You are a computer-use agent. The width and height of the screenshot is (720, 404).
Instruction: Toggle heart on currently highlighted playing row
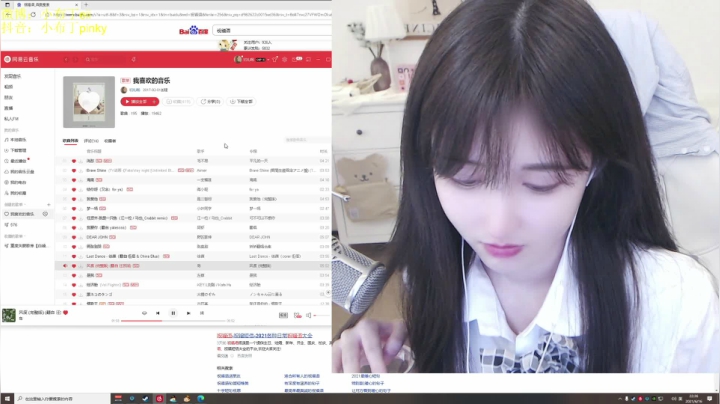(x=73, y=266)
